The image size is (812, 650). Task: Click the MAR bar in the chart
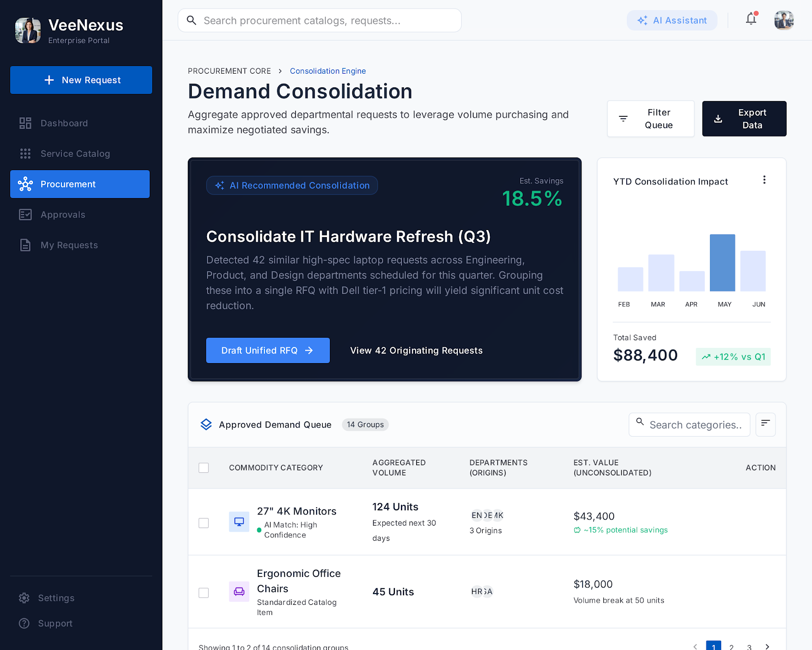point(661,273)
